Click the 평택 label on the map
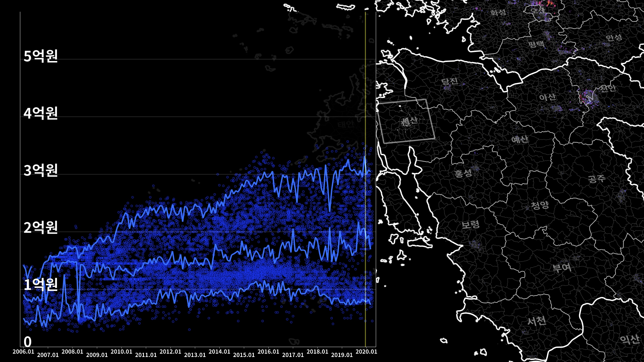The height and width of the screenshot is (362, 644). 536,44
